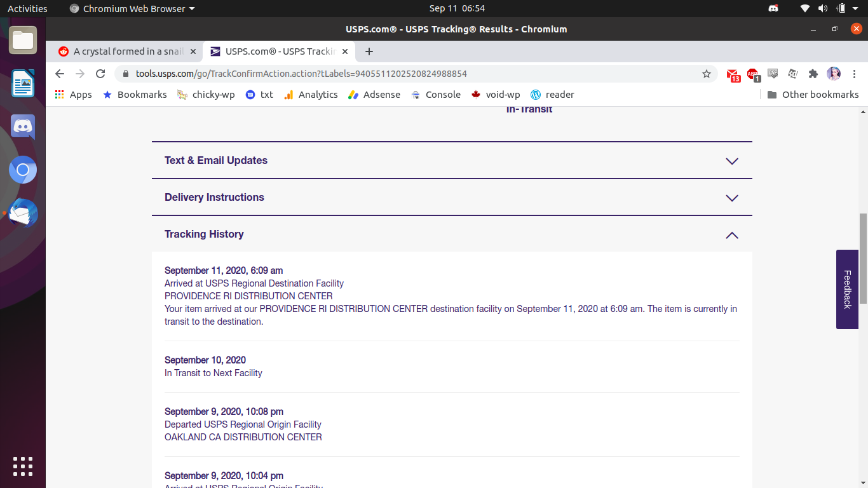
Task: Open the chicky-wp bookmark
Action: point(206,95)
